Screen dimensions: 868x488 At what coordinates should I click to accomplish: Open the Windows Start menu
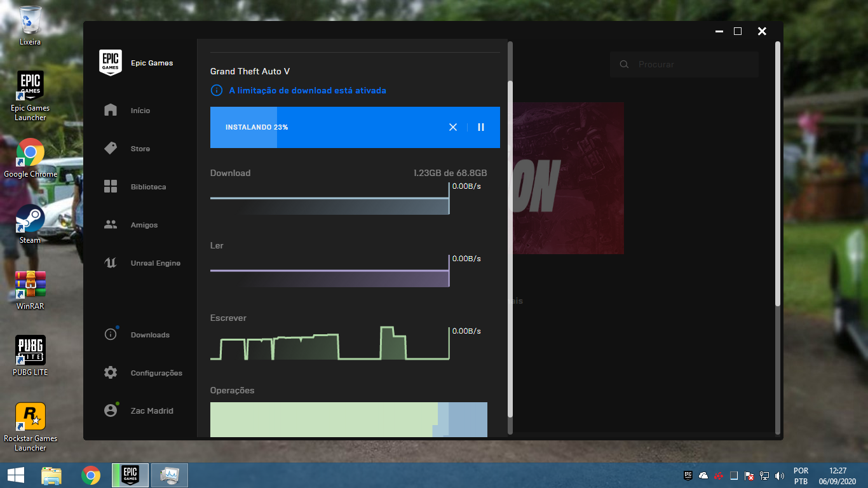point(16,475)
